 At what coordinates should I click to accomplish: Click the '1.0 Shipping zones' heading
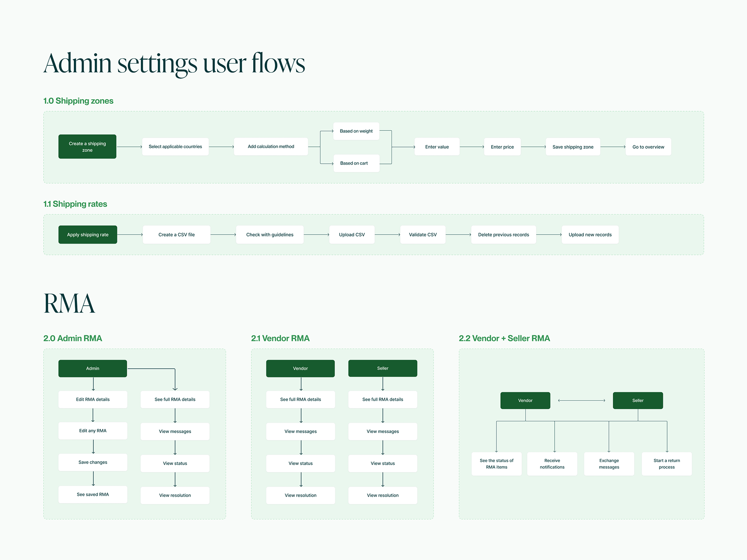[x=78, y=101]
